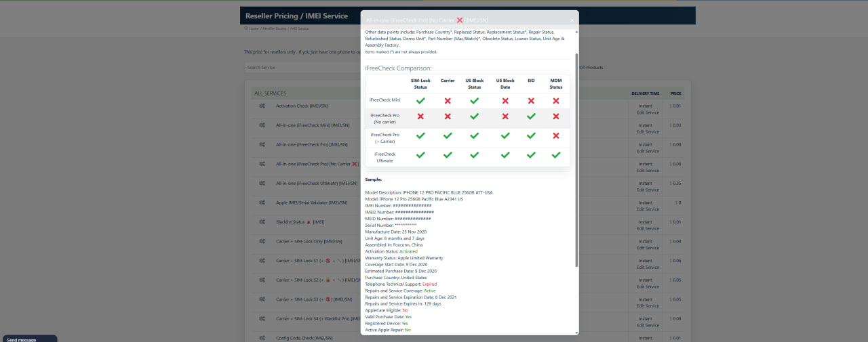Click home icon in the breadcrumb
This screenshot has height=342, width=868.
(x=246, y=28)
